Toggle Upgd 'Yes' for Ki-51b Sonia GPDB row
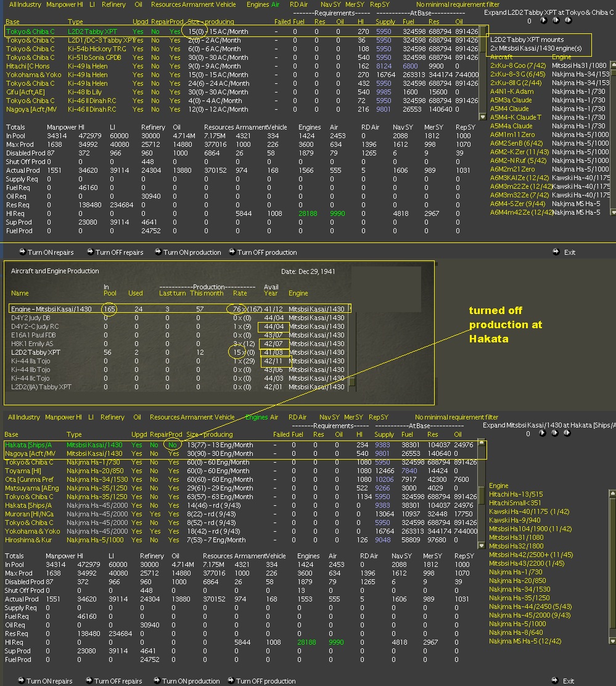This screenshot has width=616, height=686. [138, 57]
